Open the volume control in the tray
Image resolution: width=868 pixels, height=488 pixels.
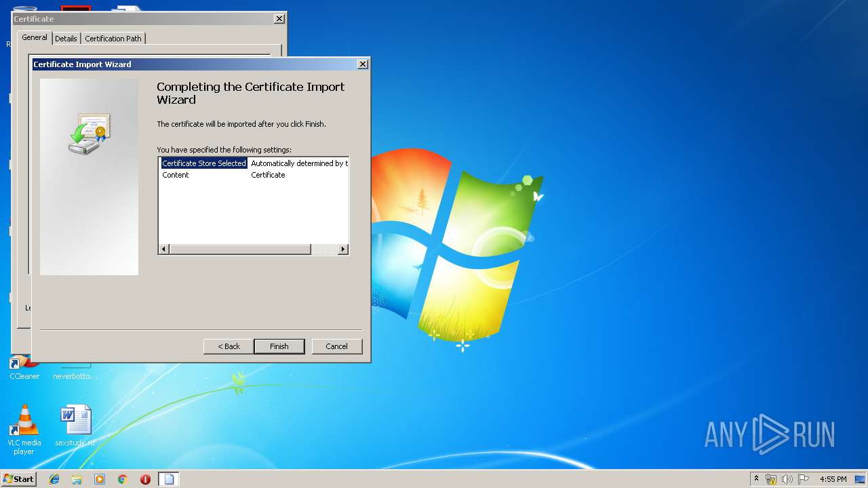[787, 479]
